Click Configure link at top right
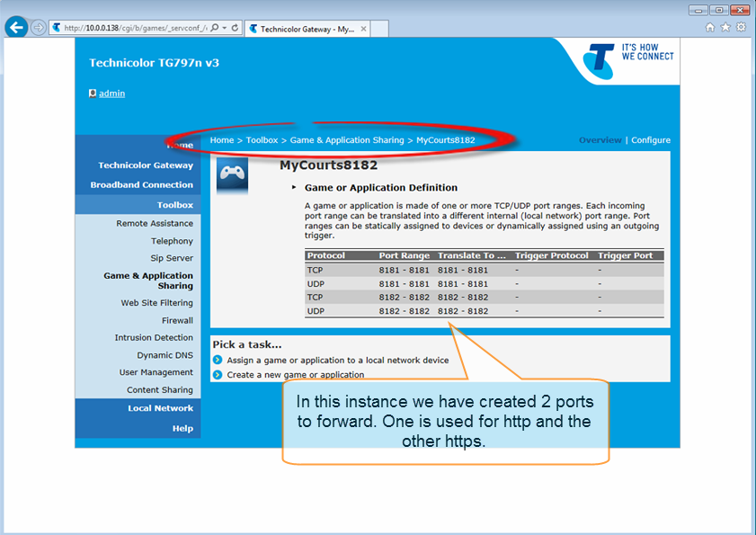This screenshot has width=756, height=535. click(651, 140)
